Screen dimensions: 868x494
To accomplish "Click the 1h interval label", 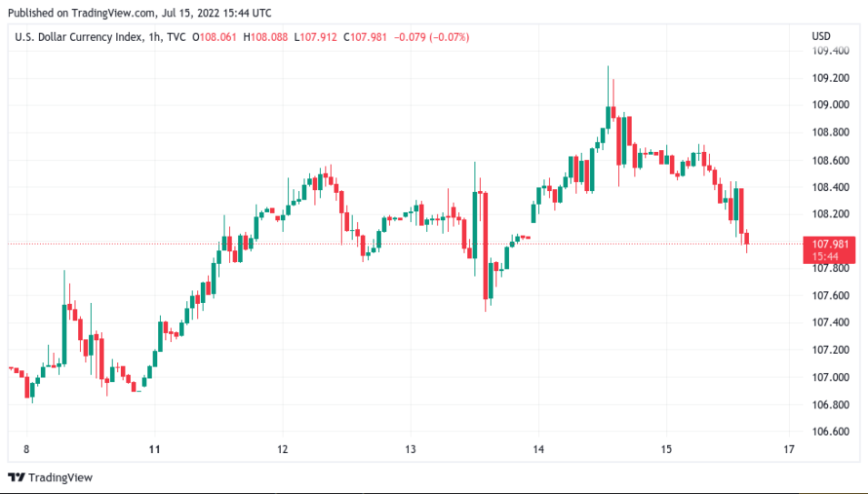I will (155, 37).
